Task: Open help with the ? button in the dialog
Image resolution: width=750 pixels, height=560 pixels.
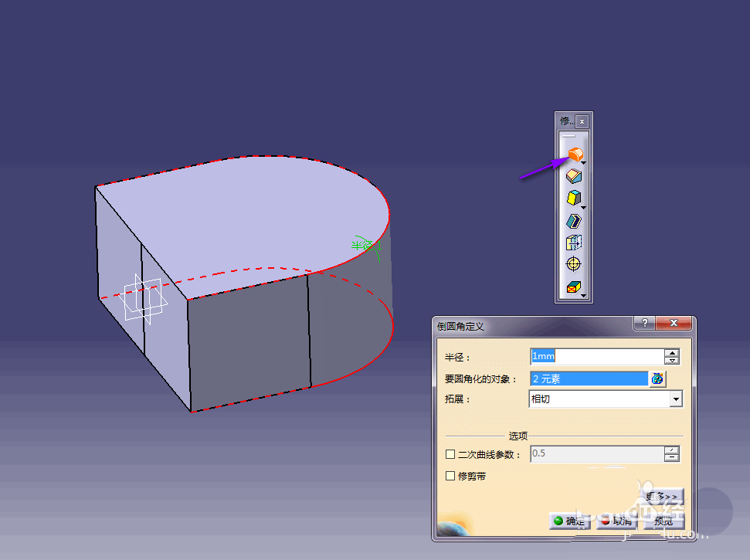Action: tap(644, 323)
